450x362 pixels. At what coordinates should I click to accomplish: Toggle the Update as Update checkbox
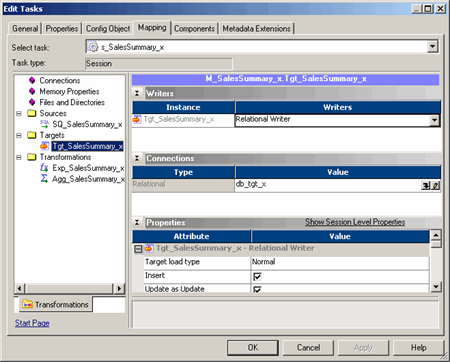[x=257, y=289]
